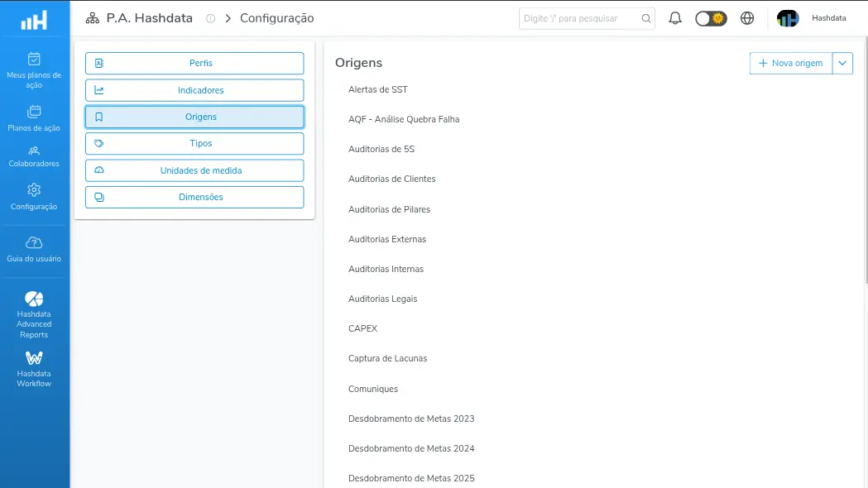Click P.A. Hashdata breadcrumb title
868x488 pixels.
click(150, 18)
